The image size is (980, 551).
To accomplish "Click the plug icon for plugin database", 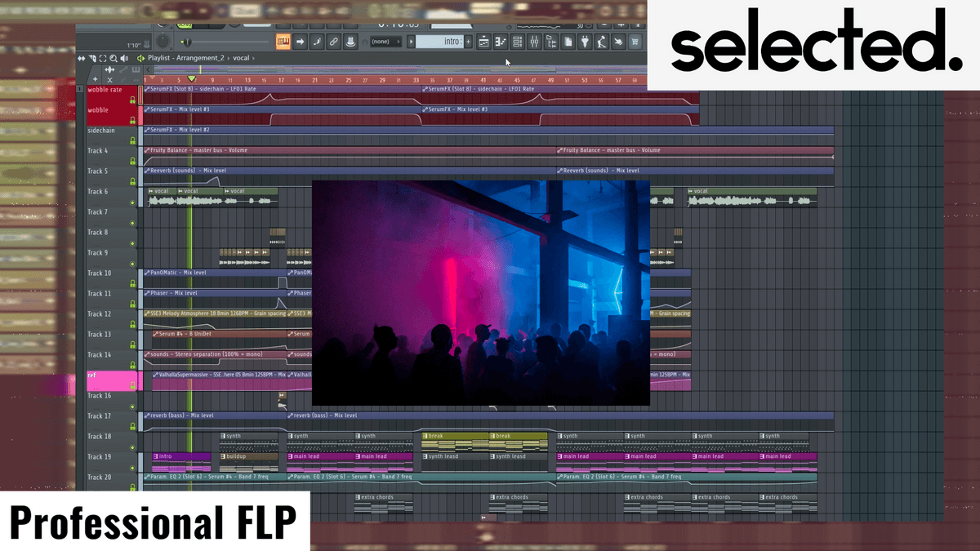I will tap(584, 42).
